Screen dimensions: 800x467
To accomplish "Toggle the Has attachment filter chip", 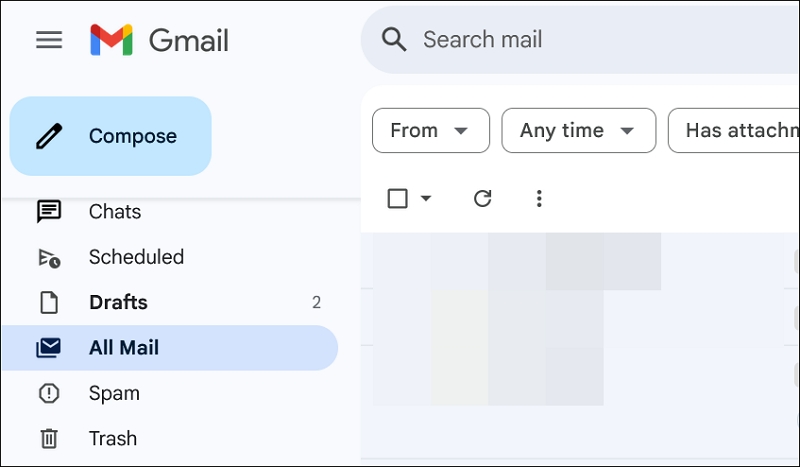I will coord(734,131).
